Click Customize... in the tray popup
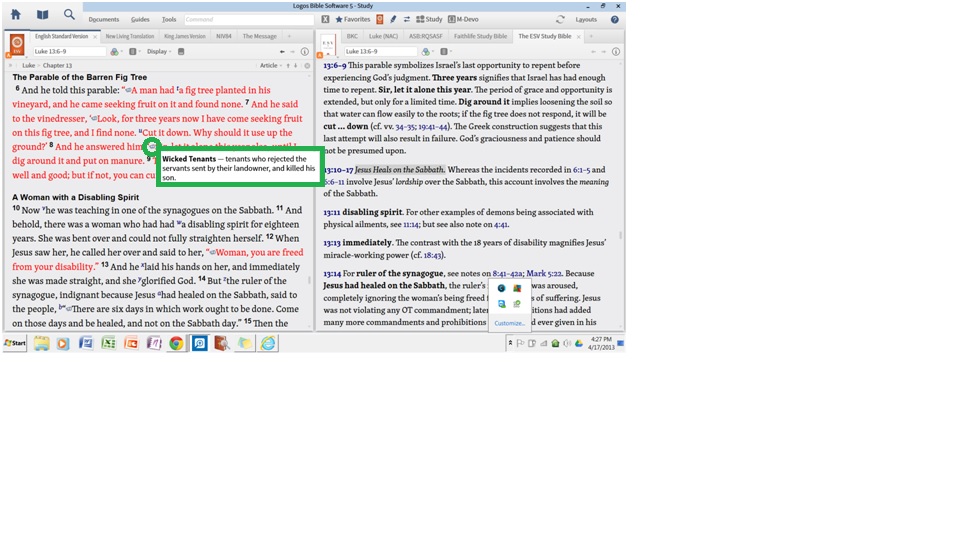The height and width of the screenshot is (540, 960). coord(509,323)
